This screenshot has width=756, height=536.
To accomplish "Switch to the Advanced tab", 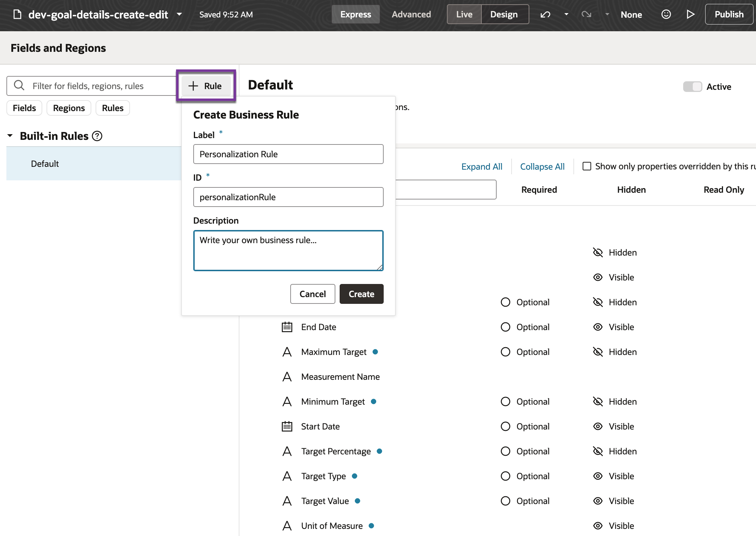I will coord(411,15).
